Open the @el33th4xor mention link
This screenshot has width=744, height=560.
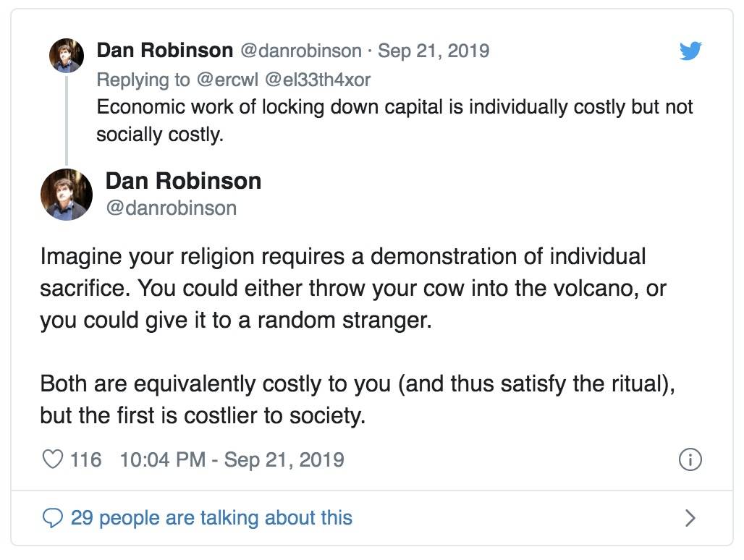click(318, 80)
